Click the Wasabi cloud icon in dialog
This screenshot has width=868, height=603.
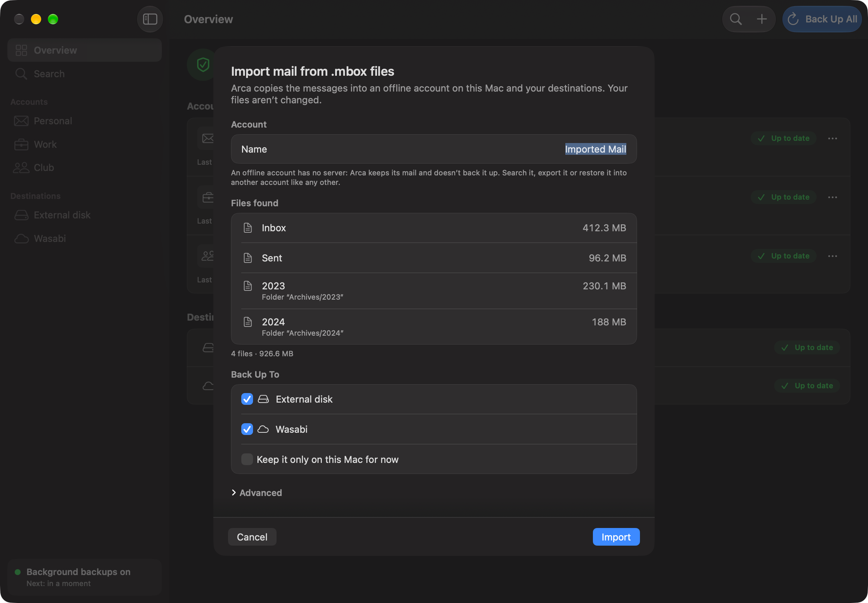point(263,429)
